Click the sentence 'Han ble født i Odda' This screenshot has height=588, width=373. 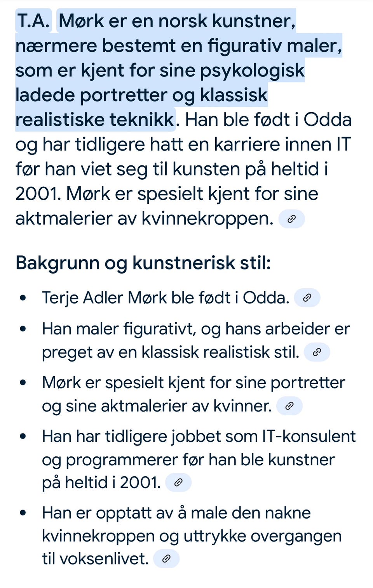268,120
